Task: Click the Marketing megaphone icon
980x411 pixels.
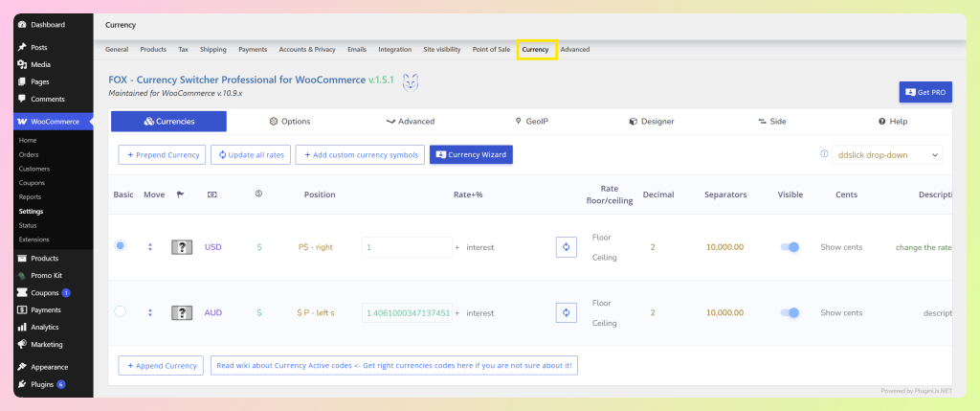Action: pos(23,344)
